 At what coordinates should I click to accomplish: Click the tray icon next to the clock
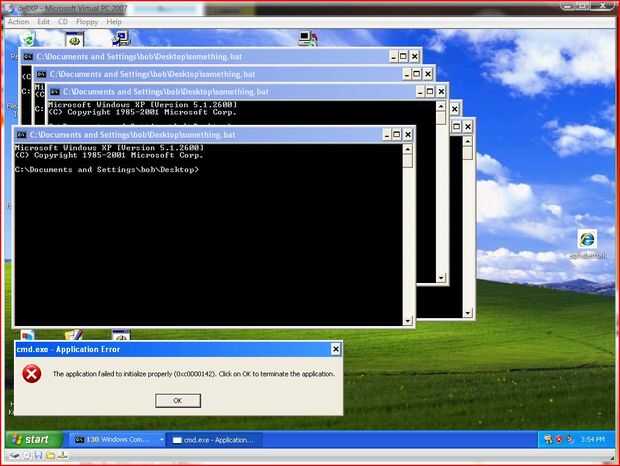pyautogui.click(x=571, y=440)
